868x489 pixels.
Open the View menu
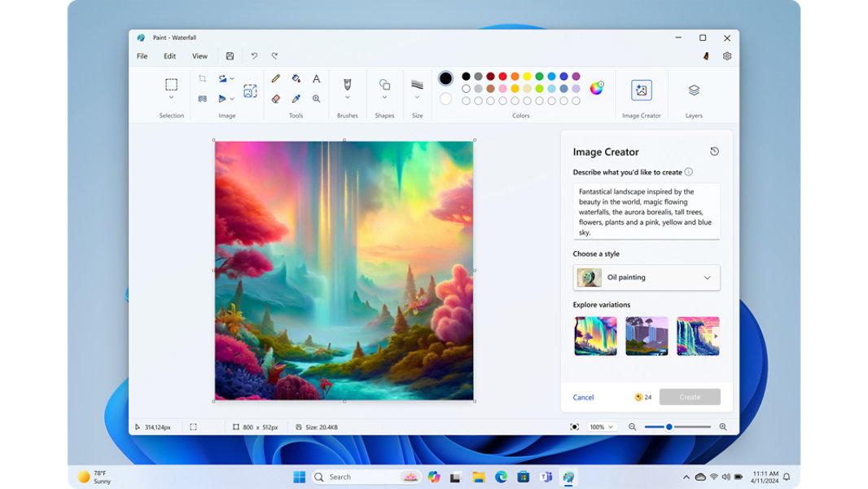tap(199, 56)
